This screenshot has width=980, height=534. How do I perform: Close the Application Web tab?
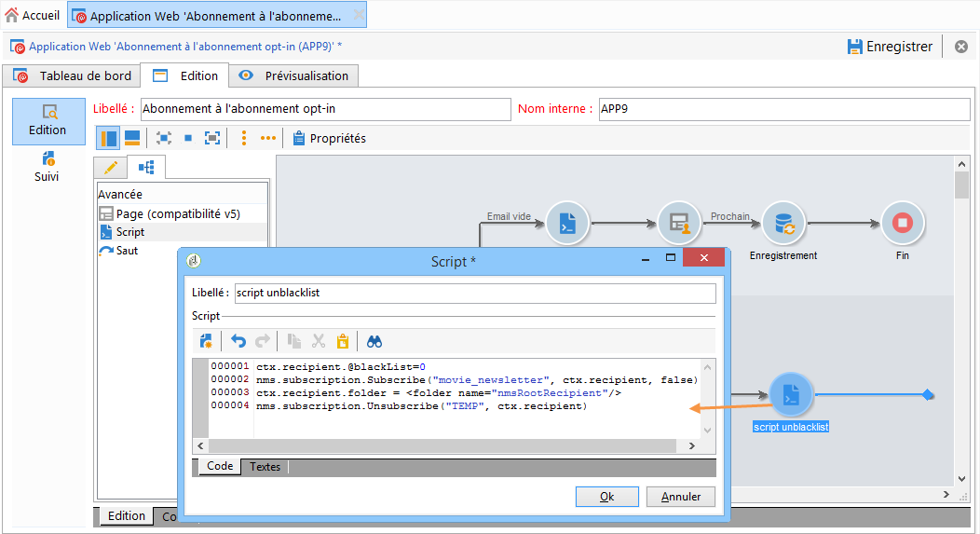click(358, 14)
